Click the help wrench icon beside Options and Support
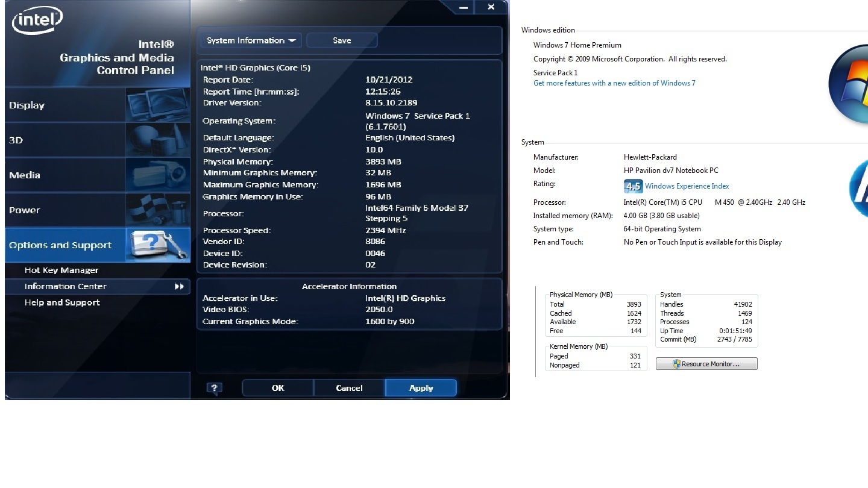 [x=158, y=245]
